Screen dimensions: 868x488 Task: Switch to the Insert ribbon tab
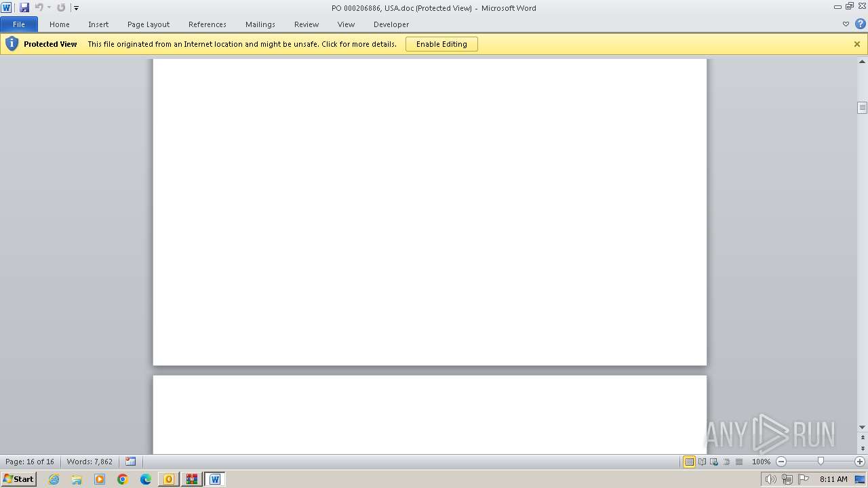98,24
